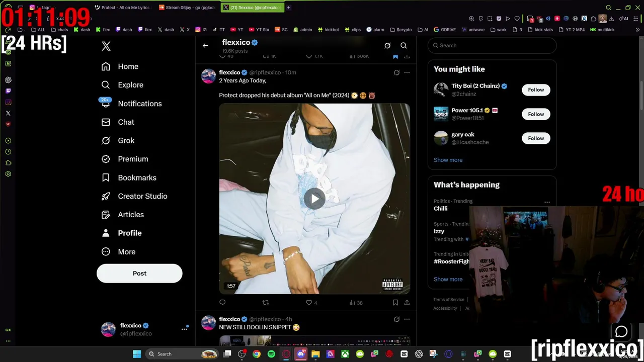Share the Protect album post

(x=407, y=302)
